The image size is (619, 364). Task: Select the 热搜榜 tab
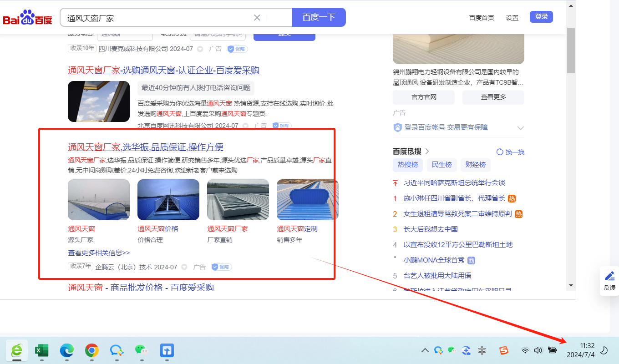point(408,165)
